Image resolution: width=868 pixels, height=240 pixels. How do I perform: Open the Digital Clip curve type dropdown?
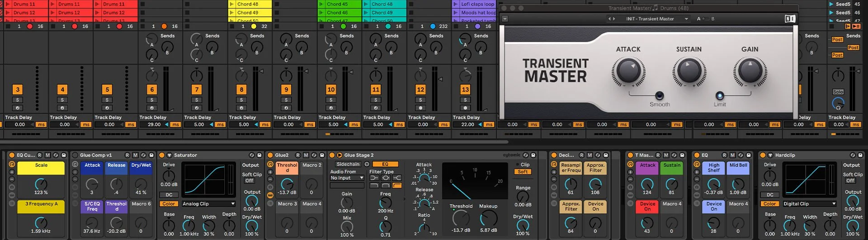point(810,204)
